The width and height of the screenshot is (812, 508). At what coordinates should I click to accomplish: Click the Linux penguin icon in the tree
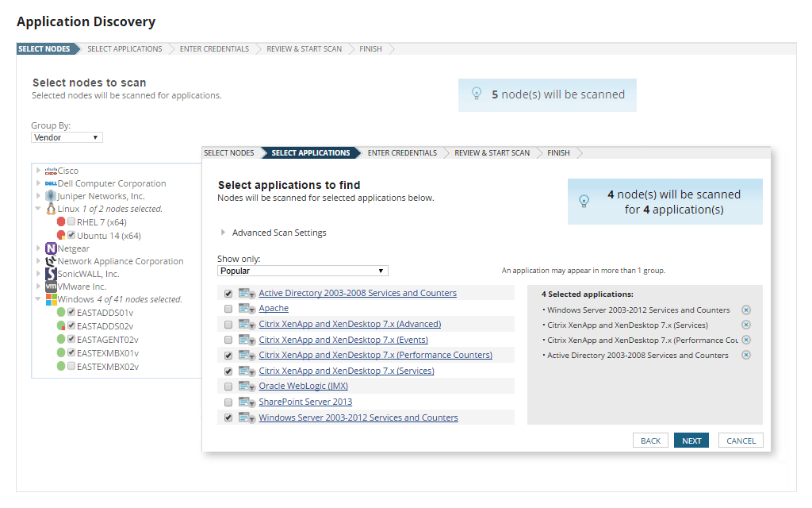(50, 209)
